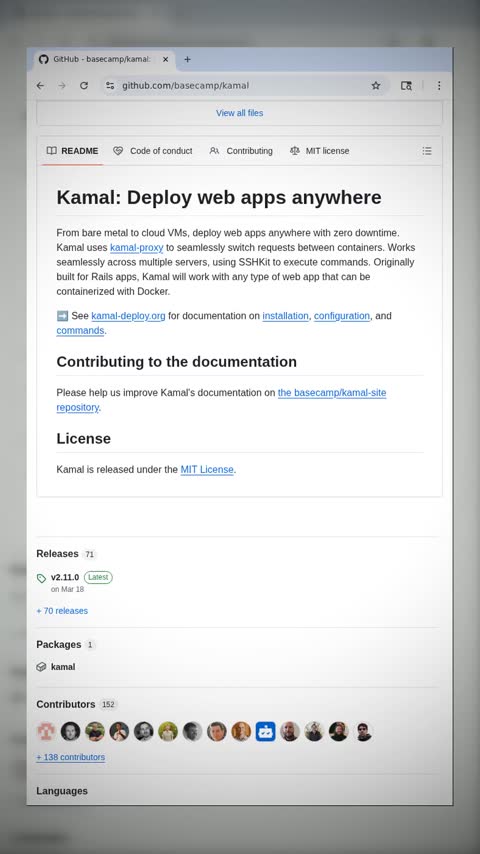Click the Languages section heading

[x=62, y=791]
